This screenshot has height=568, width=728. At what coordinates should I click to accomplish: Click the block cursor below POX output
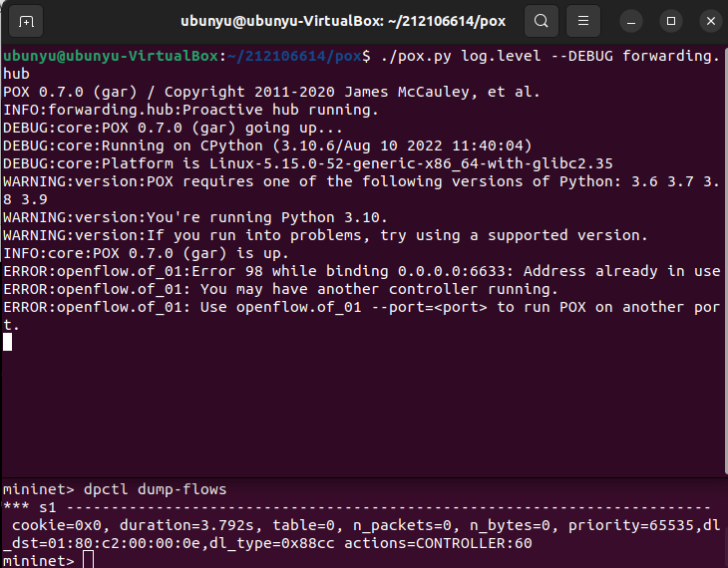click(x=8, y=342)
